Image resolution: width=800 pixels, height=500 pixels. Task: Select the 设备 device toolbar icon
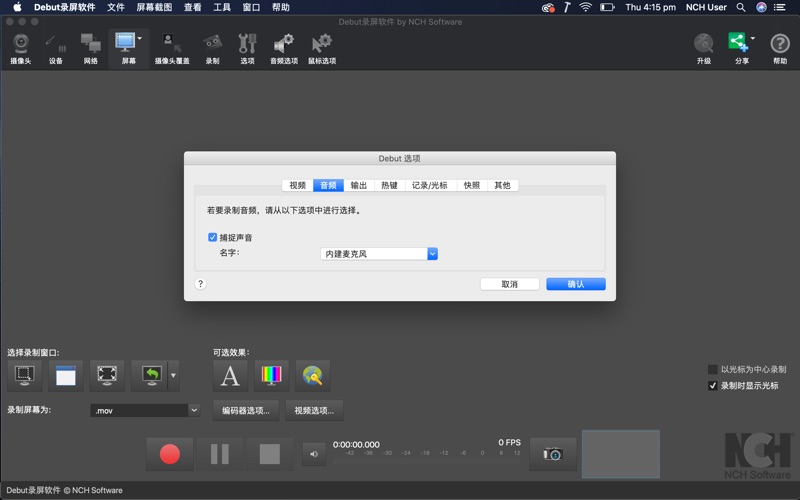[x=55, y=47]
